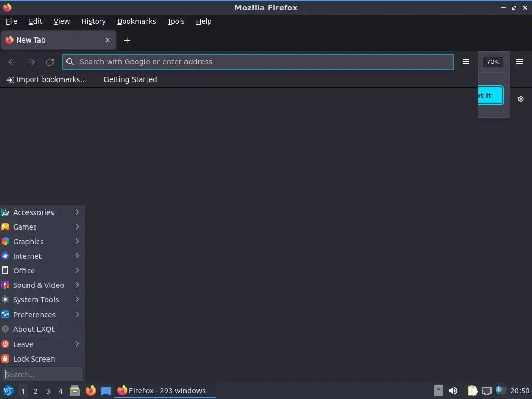This screenshot has height=399, width=532.
Task: Launch file manager from the panel
Action: click(x=75, y=391)
